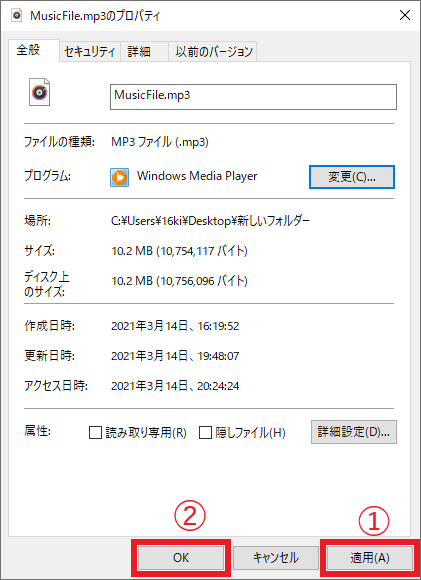Screen dimensions: 421x580
Task: Open 詳細設定(D)... advanced attributes
Action: point(354,432)
